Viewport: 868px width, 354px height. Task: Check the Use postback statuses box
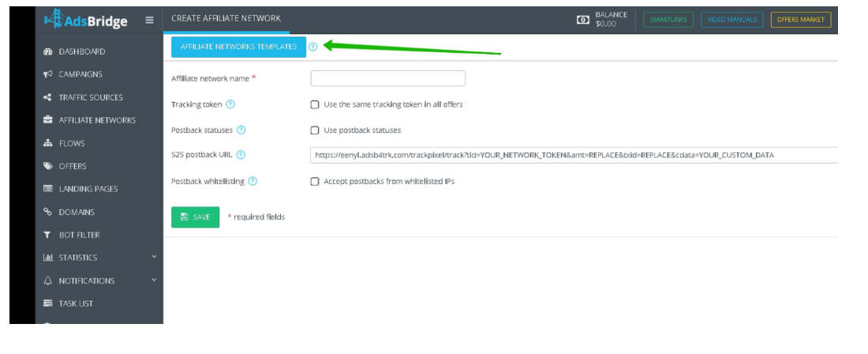(x=315, y=130)
